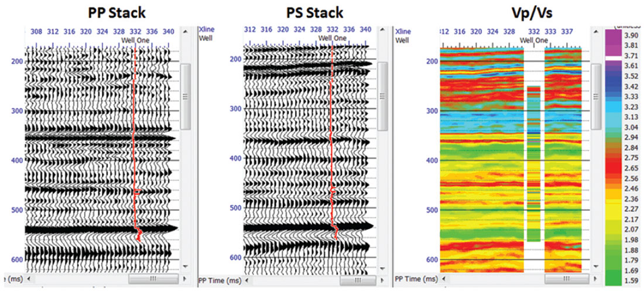Image resolution: width=644 pixels, height=293 pixels.
Task: Click the PP Stack vertical scrollbar up arrow
Action: click(185, 31)
